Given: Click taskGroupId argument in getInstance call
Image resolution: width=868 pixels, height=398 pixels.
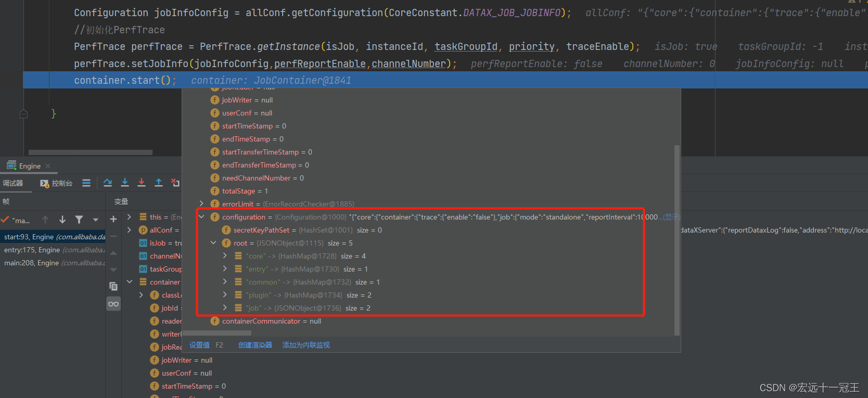Looking at the screenshot, I should 466,46.
